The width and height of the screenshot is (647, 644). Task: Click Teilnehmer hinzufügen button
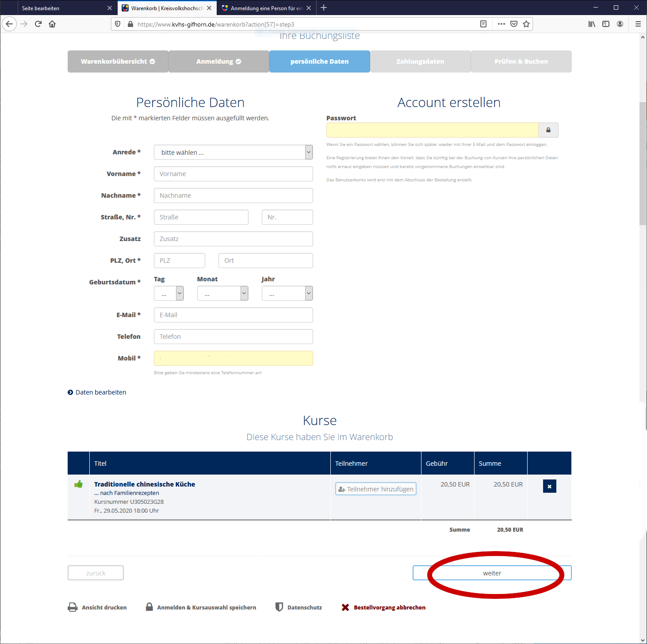click(x=375, y=489)
